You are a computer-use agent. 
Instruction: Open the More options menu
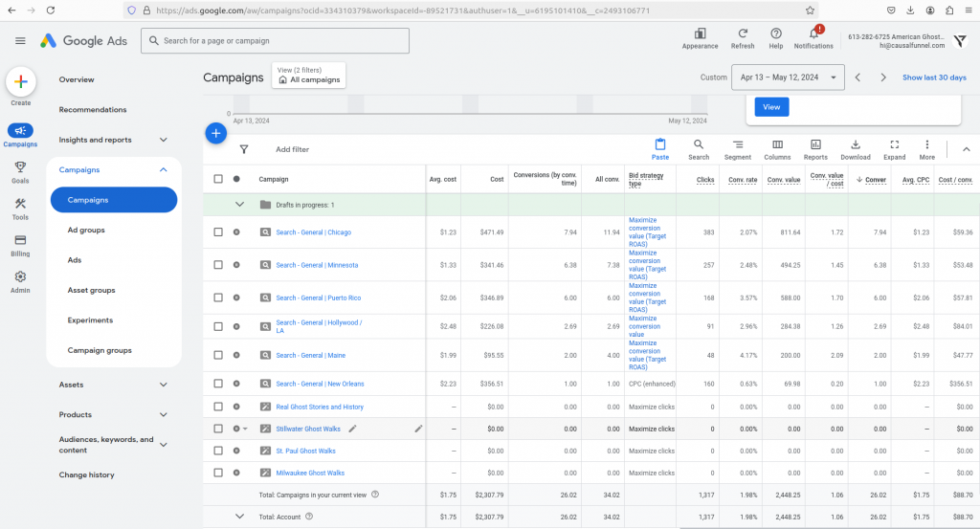click(x=926, y=149)
